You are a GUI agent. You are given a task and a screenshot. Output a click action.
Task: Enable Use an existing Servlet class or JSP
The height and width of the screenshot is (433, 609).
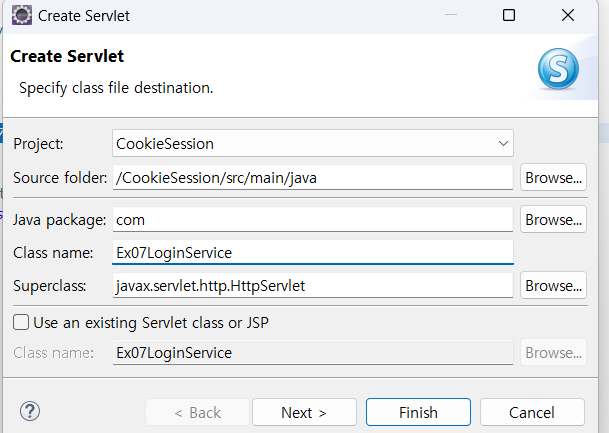(20, 322)
